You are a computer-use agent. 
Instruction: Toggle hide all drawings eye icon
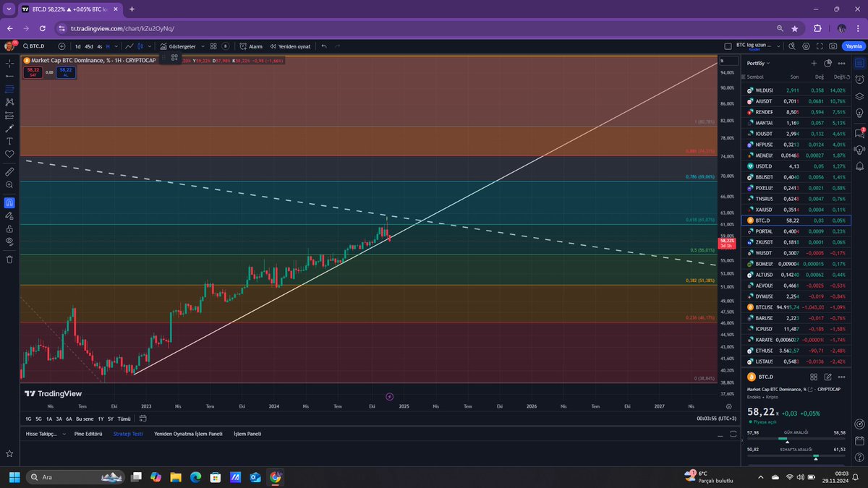(9, 241)
